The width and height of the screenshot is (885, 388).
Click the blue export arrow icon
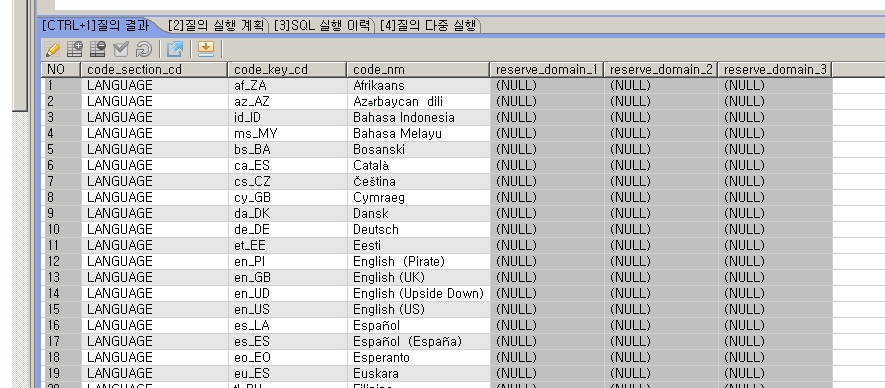175,50
